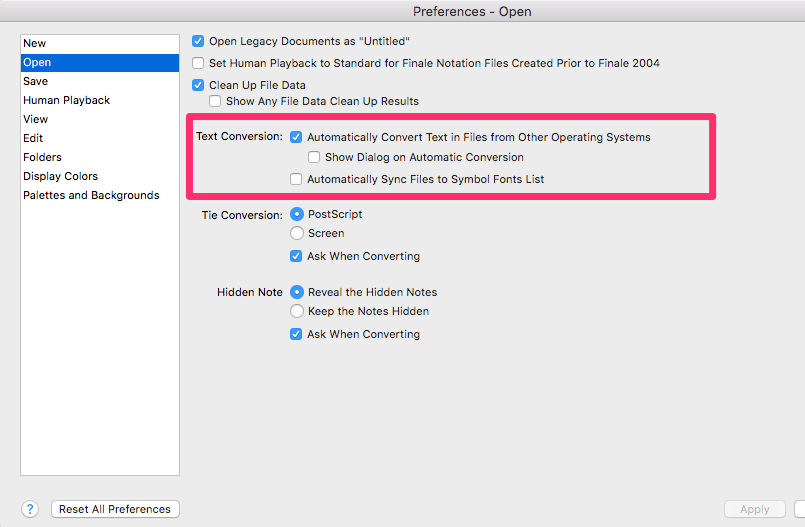
Task: Choose Keep the Notes Hidden option
Action: [x=297, y=311]
